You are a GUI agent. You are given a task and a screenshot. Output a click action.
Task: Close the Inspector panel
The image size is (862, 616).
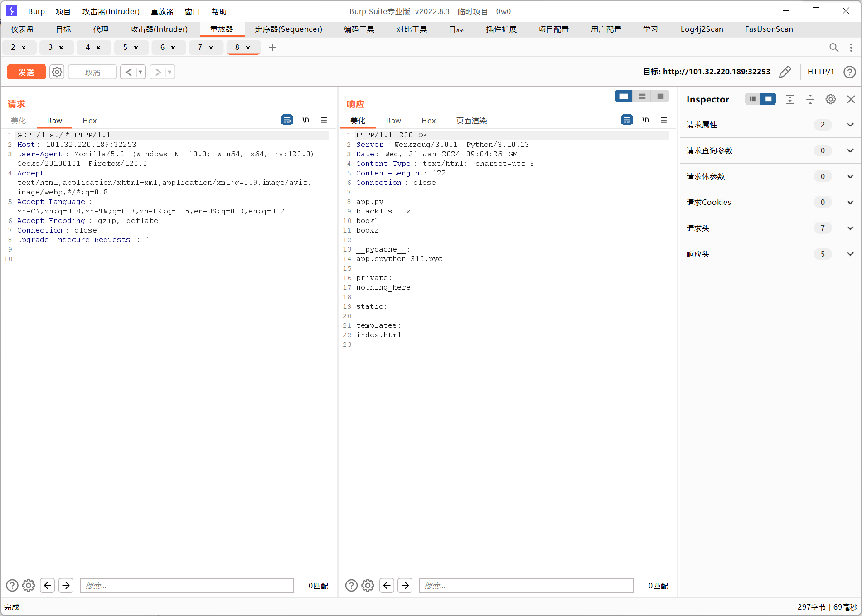coord(851,99)
